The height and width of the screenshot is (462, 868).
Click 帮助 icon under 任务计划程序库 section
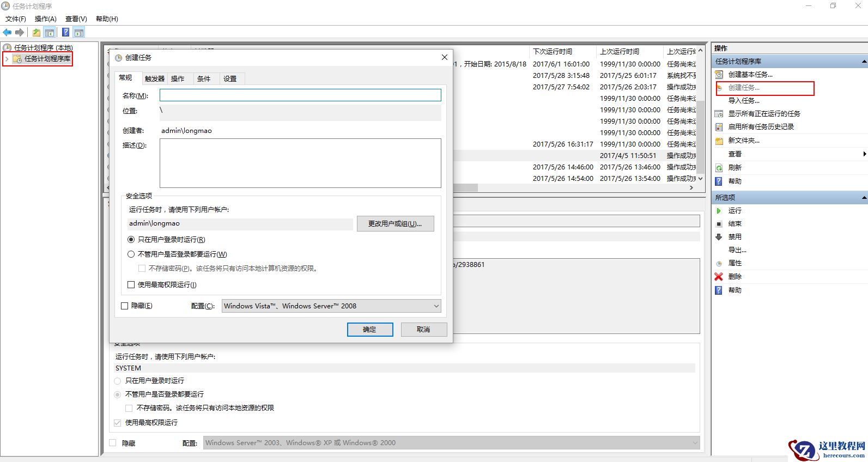(x=719, y=181)
